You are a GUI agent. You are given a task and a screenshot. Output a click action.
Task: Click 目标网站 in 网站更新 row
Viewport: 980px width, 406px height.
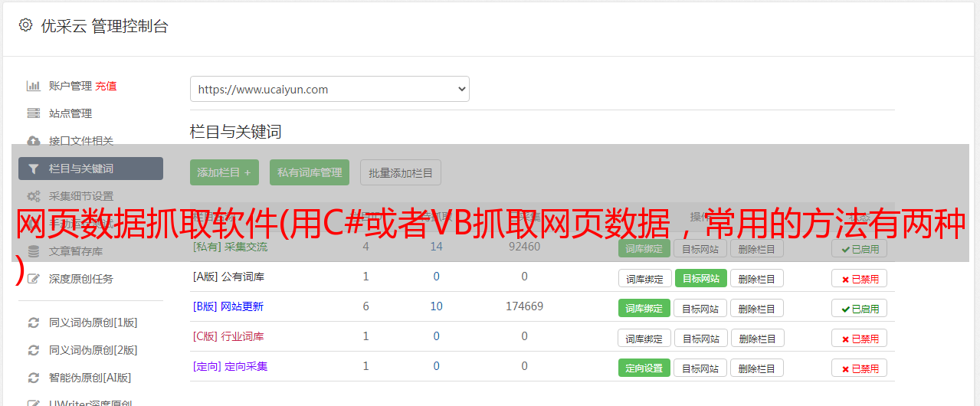coord(700,309)
